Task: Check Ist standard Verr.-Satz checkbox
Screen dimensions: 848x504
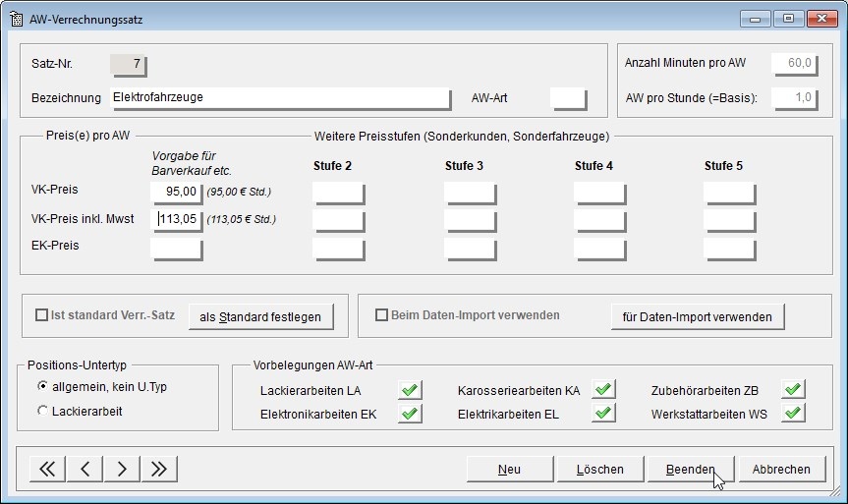Action: click(x=41, y=314)
